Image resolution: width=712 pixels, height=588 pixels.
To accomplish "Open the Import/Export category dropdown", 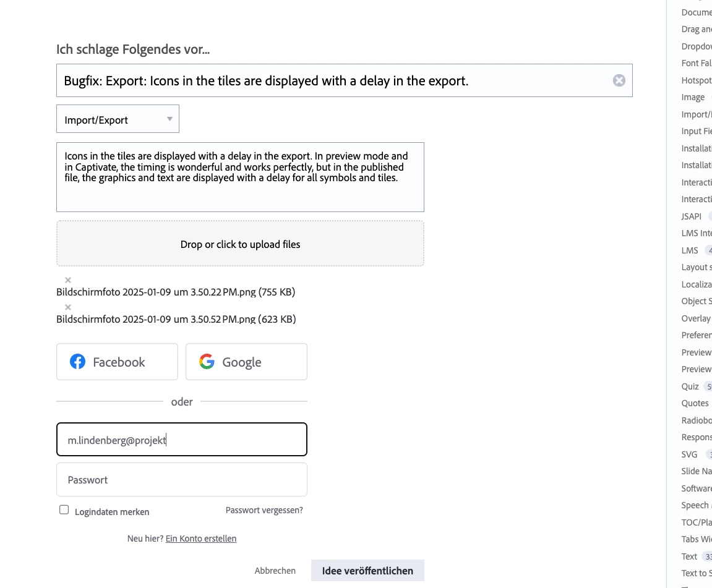I will [118, 119].
